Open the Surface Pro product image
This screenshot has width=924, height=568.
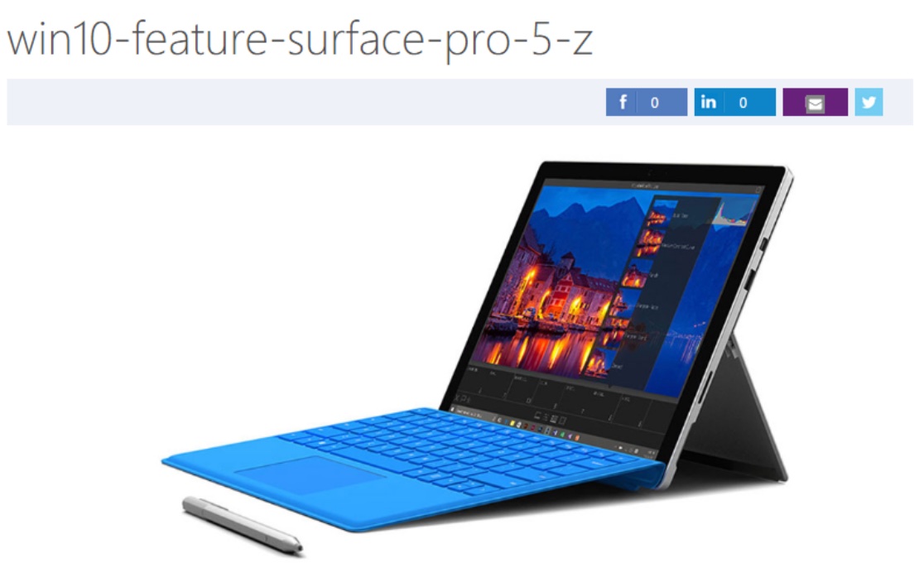[478, 358]
